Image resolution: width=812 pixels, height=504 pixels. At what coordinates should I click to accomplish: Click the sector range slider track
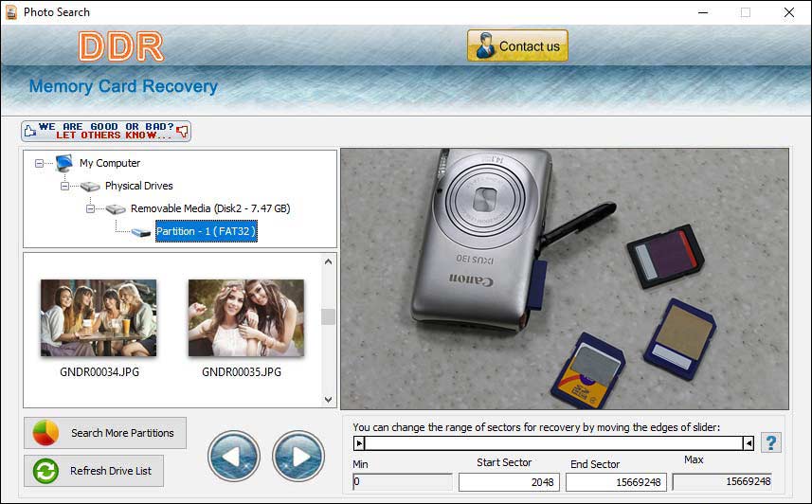pos(553,442)
